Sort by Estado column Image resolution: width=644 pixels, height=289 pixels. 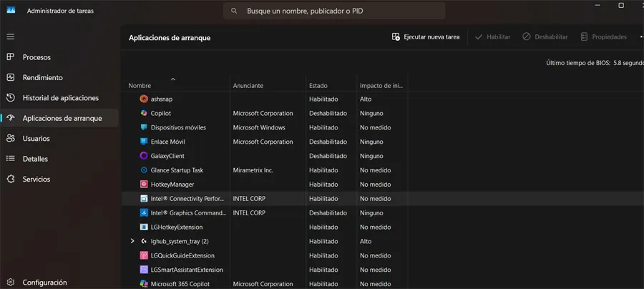(x=318, y=86)
